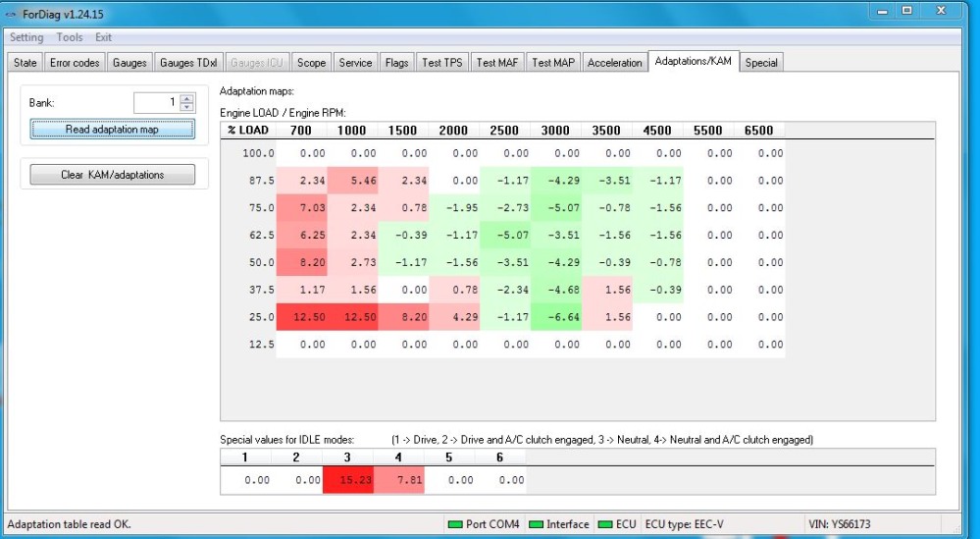Click the ForDiag app icon in title bar
This screenshot has width=980, height=539.
click(12, 12)
